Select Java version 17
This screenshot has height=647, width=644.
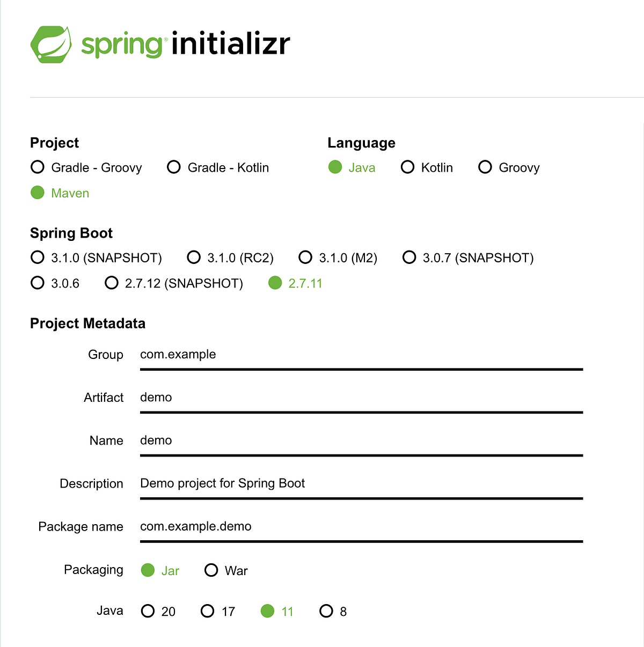(208, 611)
